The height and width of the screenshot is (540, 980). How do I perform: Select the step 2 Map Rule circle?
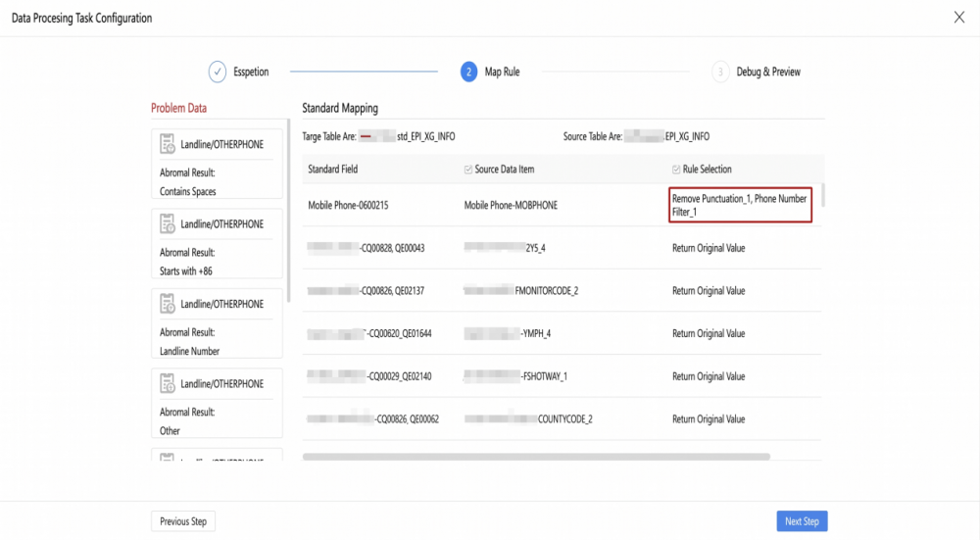[468, 72]
